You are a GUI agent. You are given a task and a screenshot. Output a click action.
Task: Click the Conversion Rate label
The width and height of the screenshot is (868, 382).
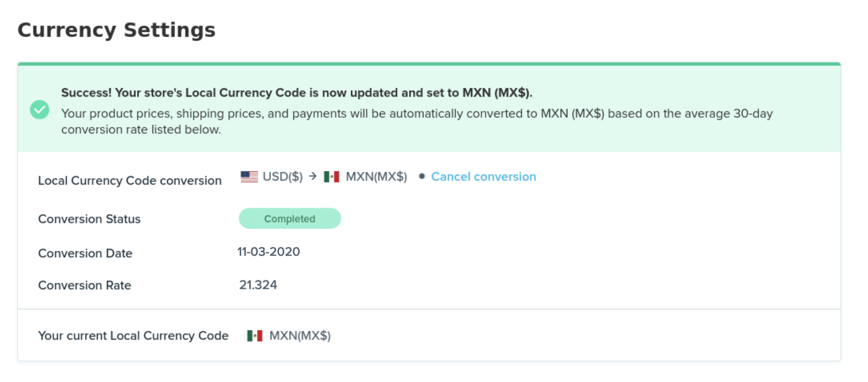(x=84, y=285)
